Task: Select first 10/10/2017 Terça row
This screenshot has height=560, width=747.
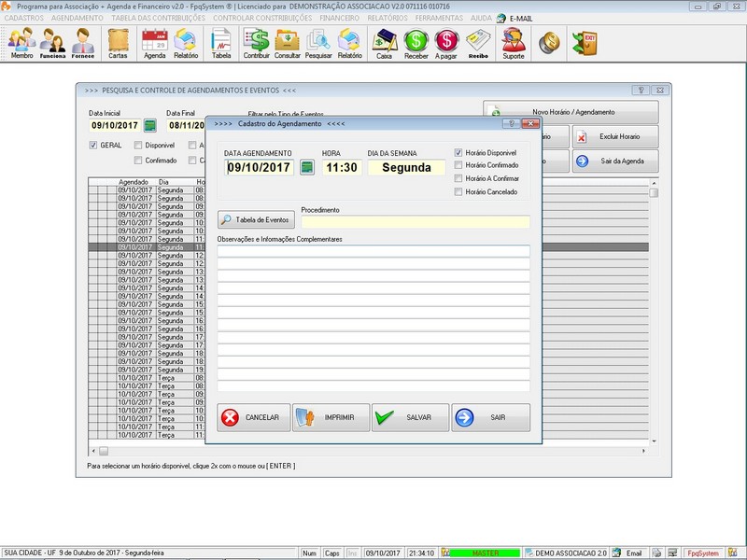Action: 147,378
